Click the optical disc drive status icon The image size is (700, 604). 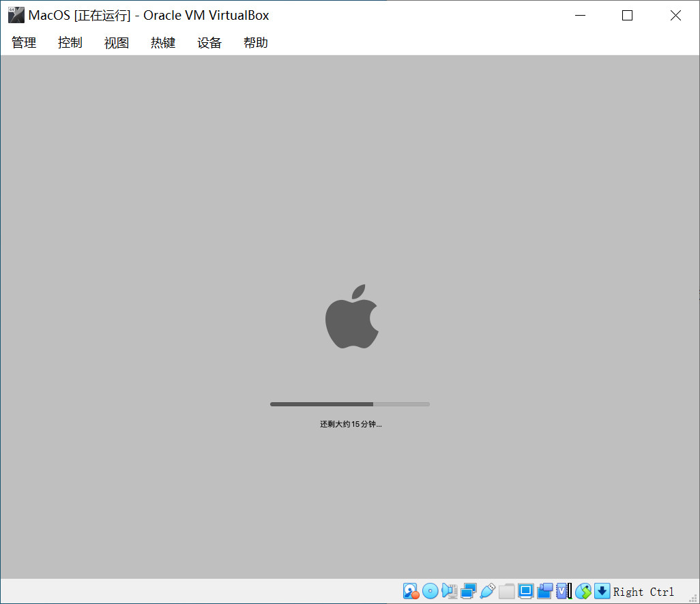pos(431,591)
